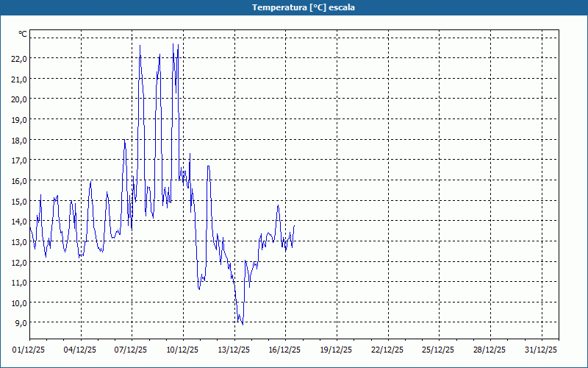This screenshot has width=588, height=368.
Task: Click the 01/12/25 date label
Action: coord(29,350)
